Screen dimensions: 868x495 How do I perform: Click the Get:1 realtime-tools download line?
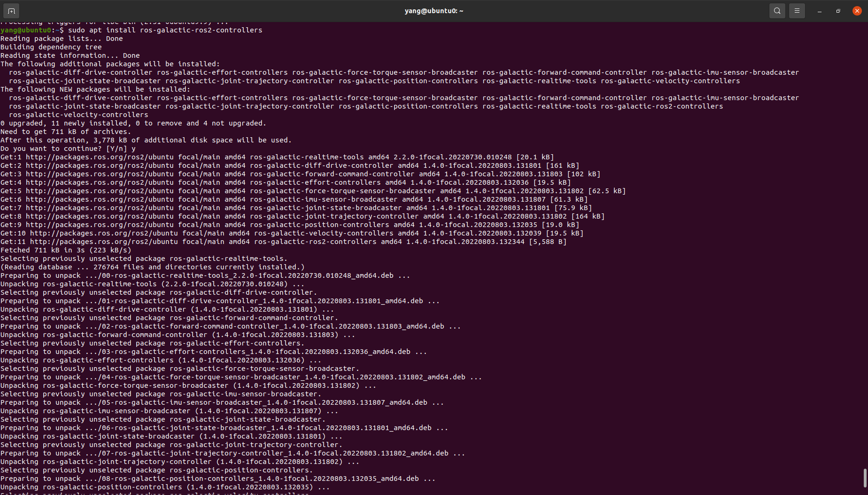(277, 157)
